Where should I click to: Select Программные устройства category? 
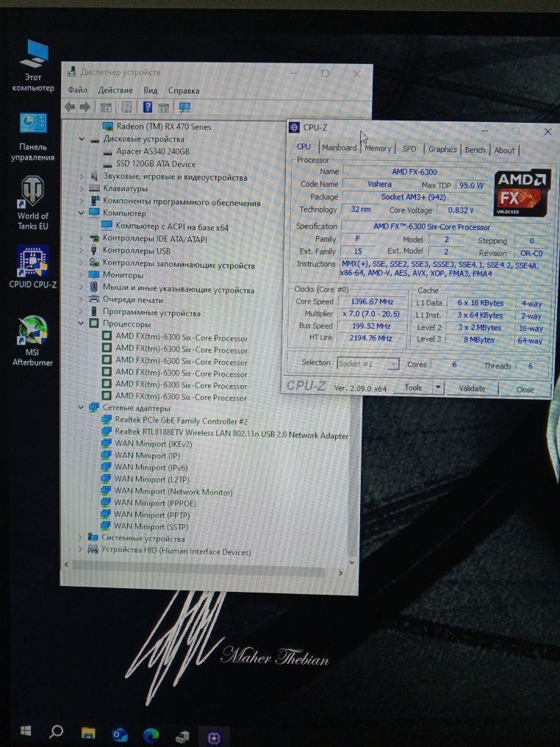(x=151, y=313)
